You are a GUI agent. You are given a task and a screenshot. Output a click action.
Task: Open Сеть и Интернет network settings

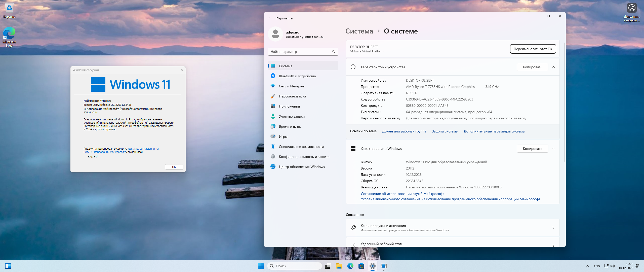coord(292,86)
